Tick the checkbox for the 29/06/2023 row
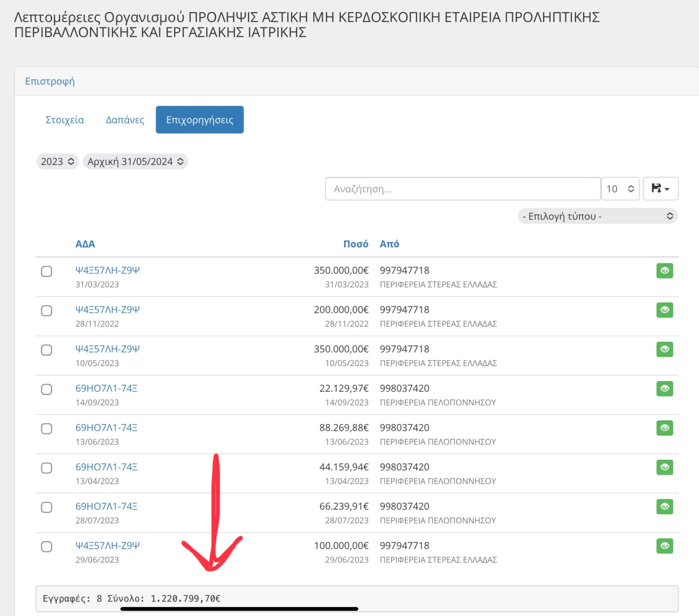 pos(47,546)
